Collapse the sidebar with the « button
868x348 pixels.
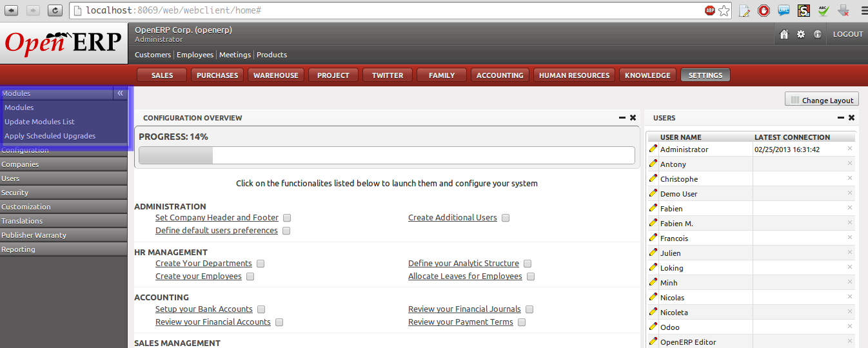tap(120, 93)
